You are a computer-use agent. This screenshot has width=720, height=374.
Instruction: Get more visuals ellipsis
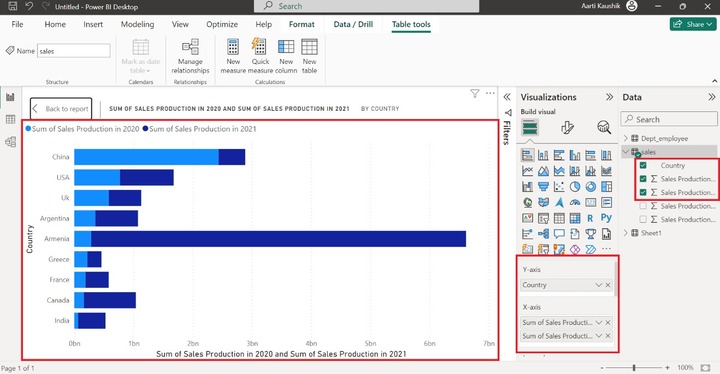[606, 249]
